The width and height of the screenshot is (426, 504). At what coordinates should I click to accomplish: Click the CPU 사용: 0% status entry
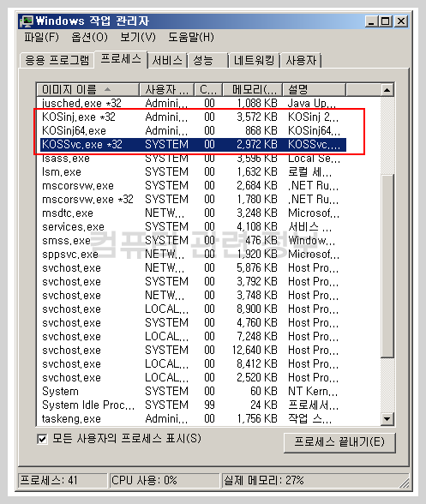click(x=165, y=481)
